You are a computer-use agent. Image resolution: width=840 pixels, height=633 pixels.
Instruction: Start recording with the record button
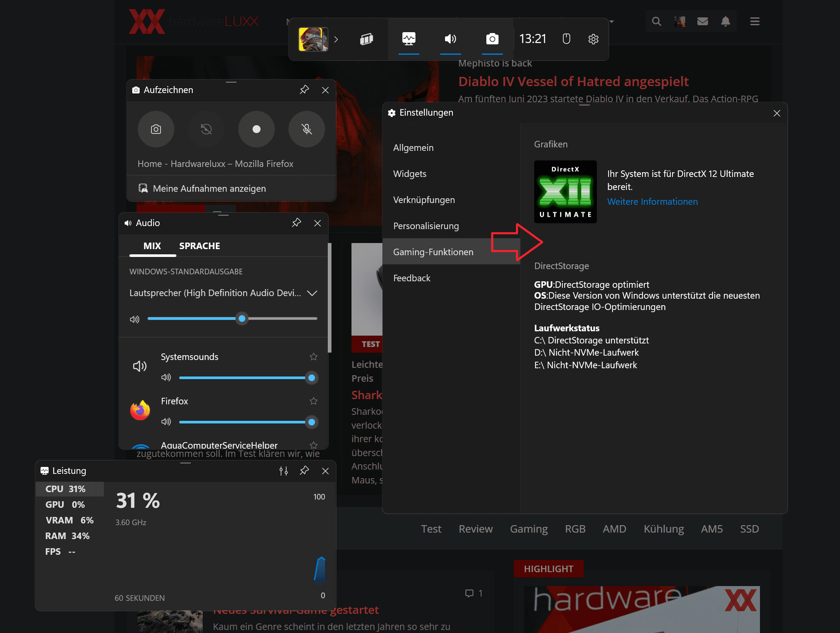[x=257, y=129]
